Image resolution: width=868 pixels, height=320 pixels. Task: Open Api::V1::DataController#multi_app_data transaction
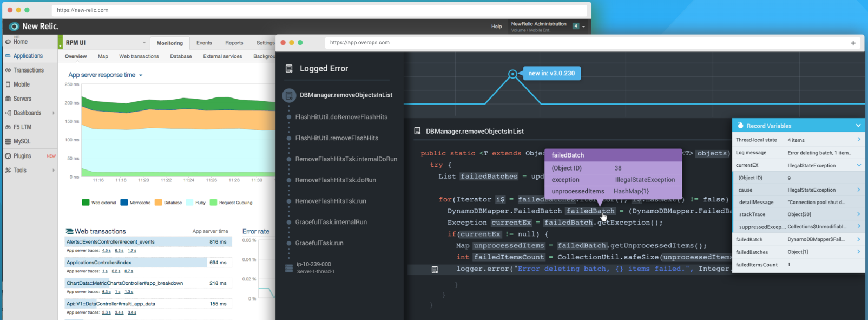(x=148, y=304)
